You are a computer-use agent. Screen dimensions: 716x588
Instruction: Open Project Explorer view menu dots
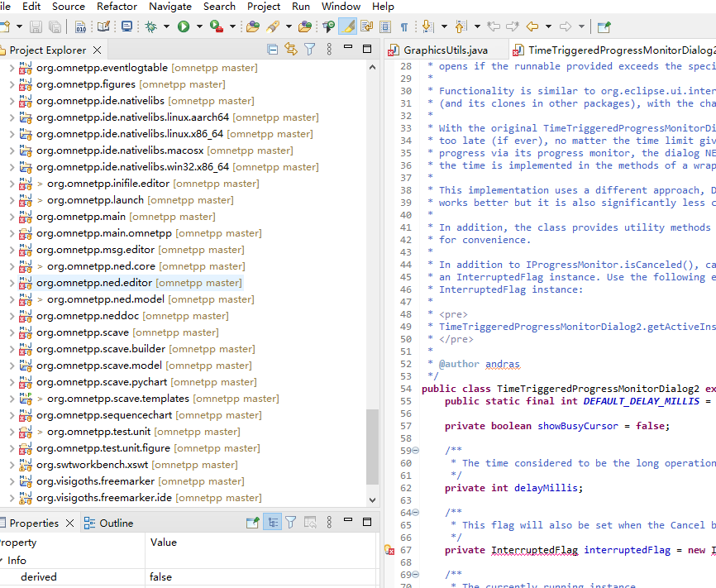tap(329, 49)
